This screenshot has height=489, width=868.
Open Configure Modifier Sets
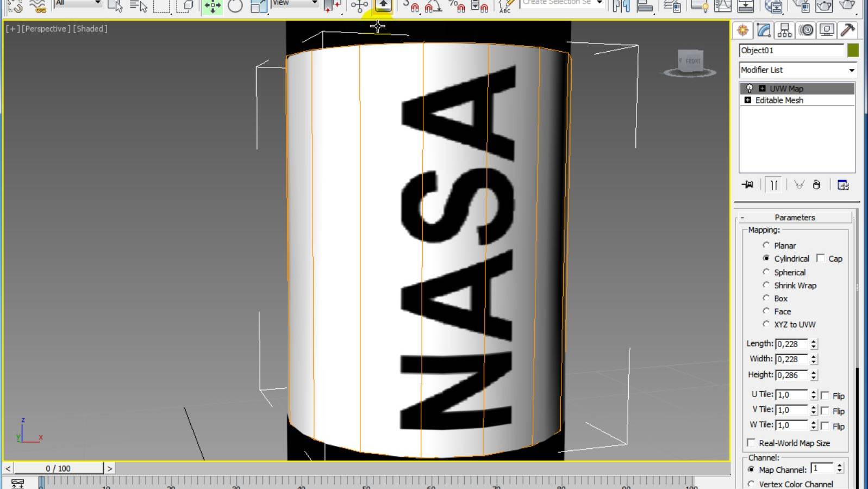[x=843, y=185]
